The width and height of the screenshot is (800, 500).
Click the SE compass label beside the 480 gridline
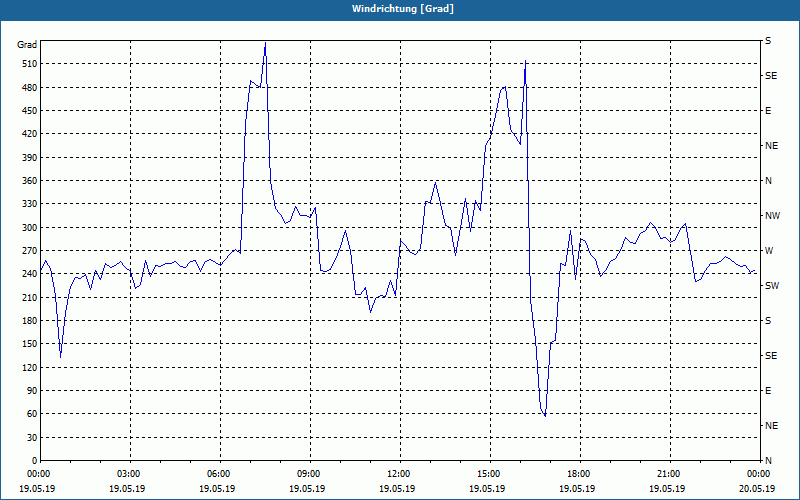771,76
